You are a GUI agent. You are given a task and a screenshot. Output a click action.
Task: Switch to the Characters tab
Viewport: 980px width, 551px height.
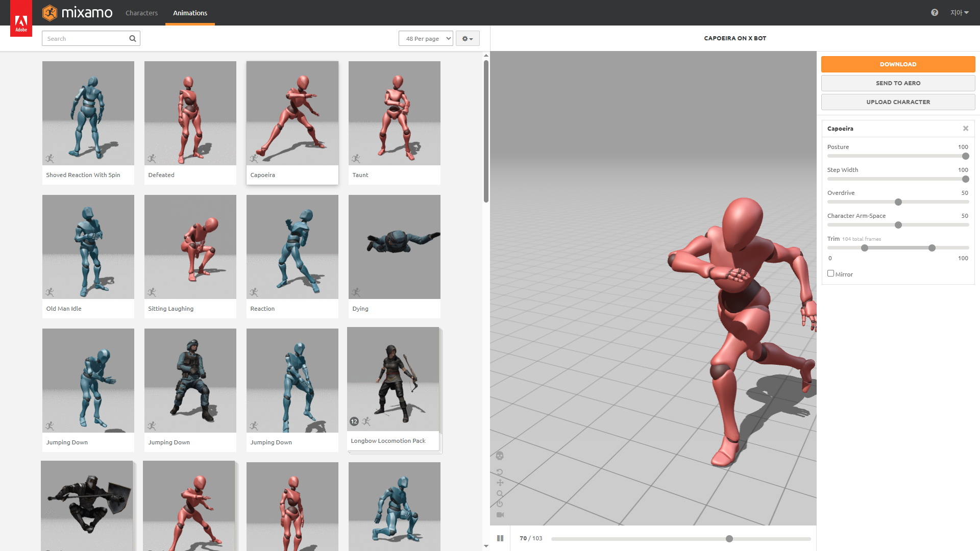pos(141,13)
